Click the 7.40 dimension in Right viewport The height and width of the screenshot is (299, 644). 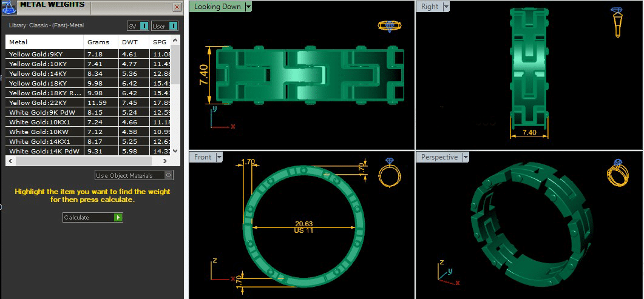529,132
